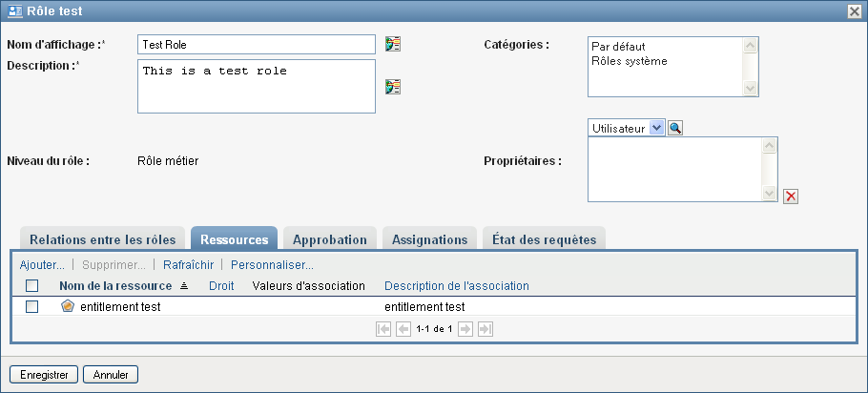Open the Relations entre les rôles tab
The height and width of the screenshot is (393, 868).
104,239
